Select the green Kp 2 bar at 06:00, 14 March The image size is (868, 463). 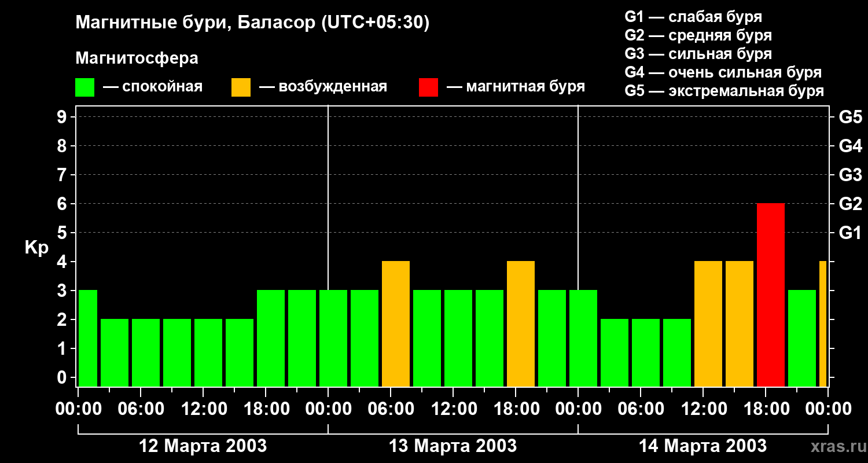(x=646, y=353)
